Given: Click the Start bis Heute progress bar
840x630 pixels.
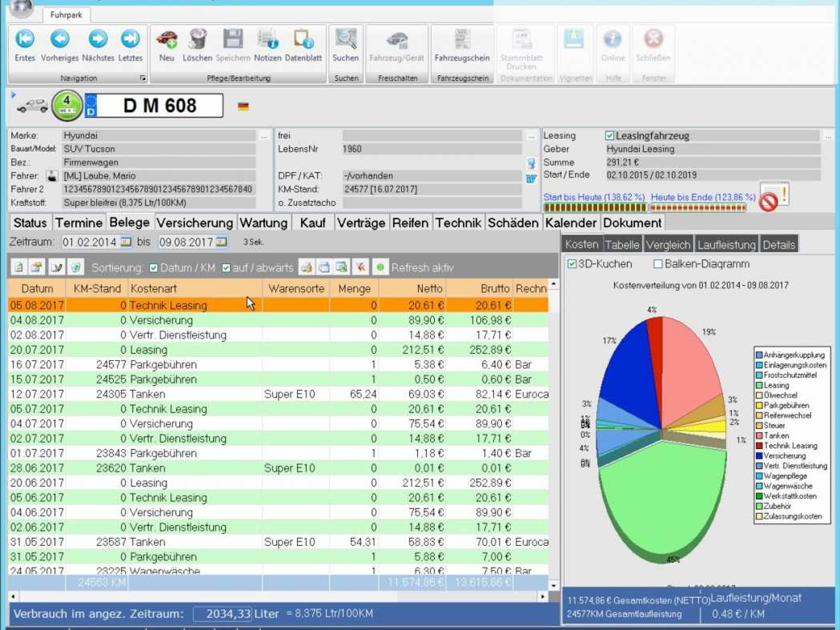Looking at the screenshot, I should pos(595,207).
